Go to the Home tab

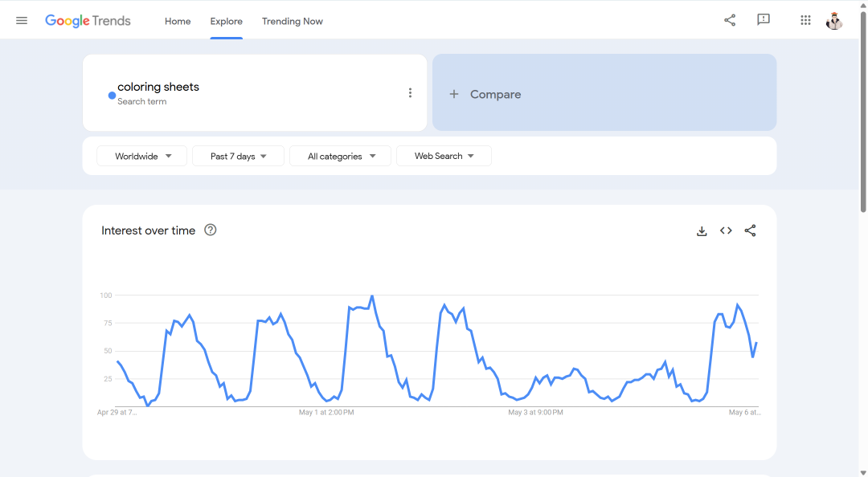[178, 21]
